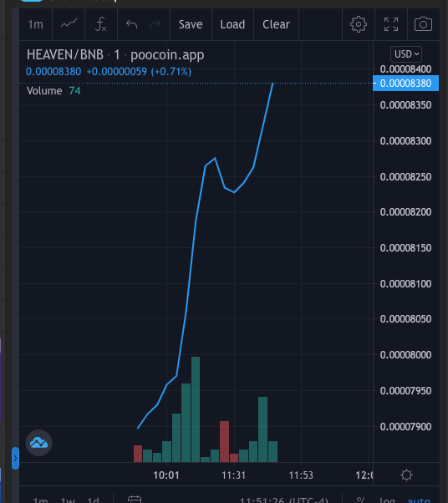Select the 1w date range at bottom

tap(68, 500)
